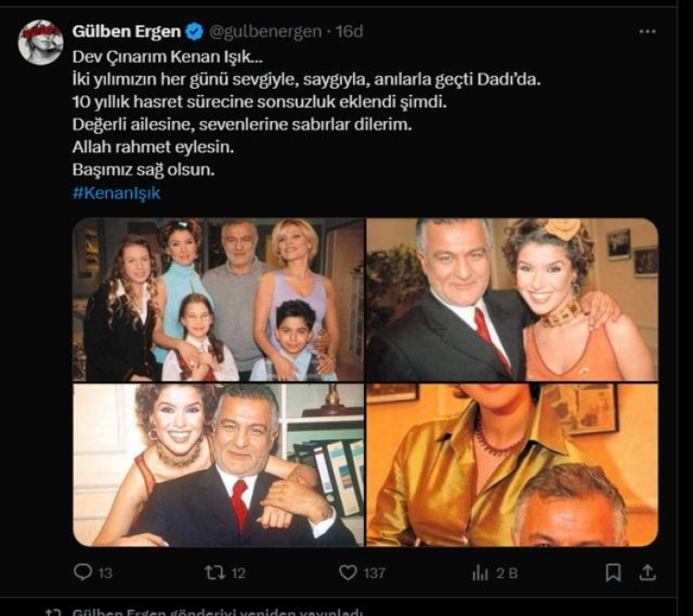This screenshot has width=693, height=616.
Task: Open the three-dot more options menu
Action: (647, 30)
